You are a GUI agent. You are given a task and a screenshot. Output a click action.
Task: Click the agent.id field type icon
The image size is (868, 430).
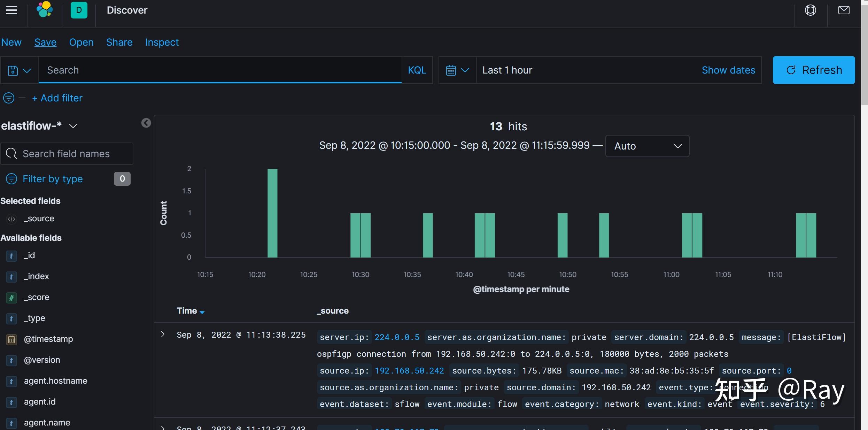click(11, 402)
